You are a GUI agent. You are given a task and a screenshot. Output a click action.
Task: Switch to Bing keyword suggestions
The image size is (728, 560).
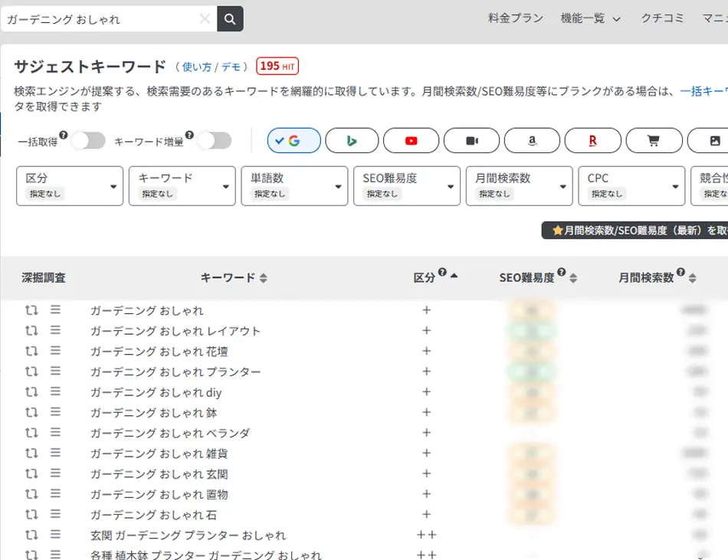pos(352,140)
